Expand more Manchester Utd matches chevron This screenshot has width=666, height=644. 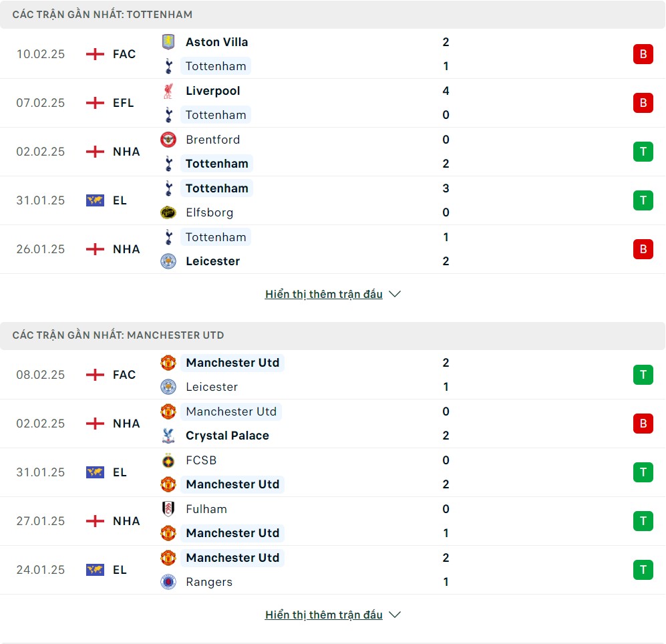pyautogui.click(x=395, y=615)
